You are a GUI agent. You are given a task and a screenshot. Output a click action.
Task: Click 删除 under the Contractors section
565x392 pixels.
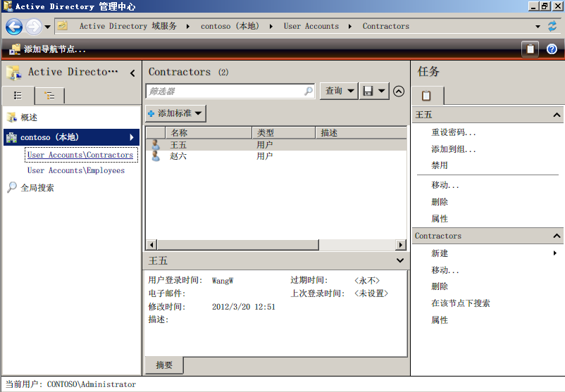tap(440, 286)
